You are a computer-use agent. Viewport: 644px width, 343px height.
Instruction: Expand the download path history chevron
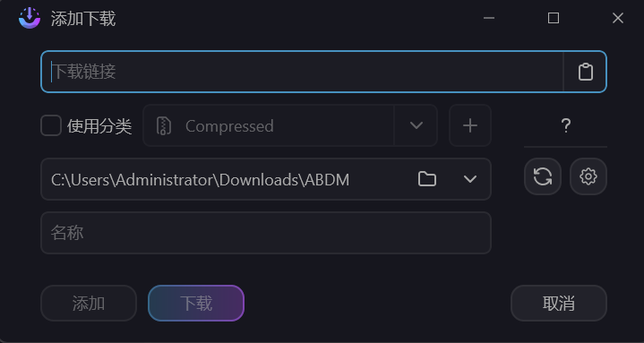click(x=470, y=179)
